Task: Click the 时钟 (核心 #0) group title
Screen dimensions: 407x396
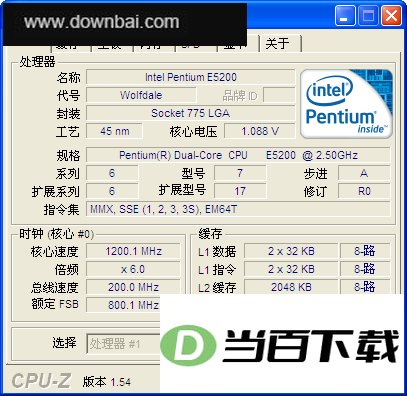Action: pos(56,234)
